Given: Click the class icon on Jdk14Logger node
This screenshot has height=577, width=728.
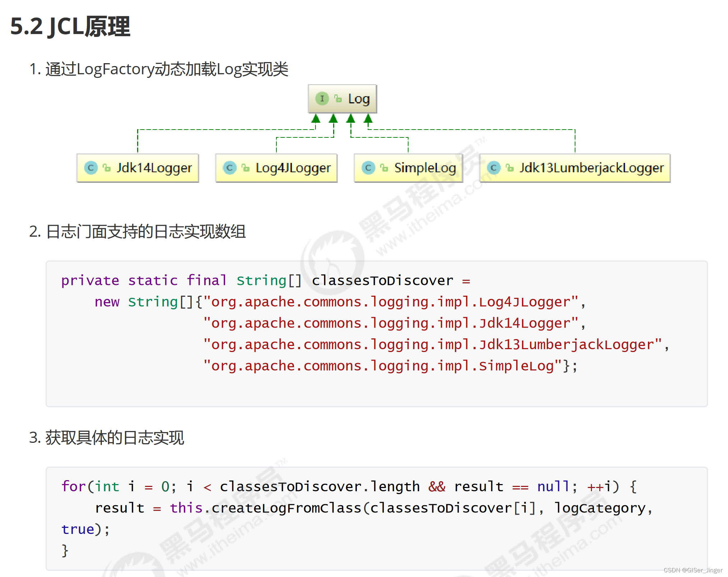Looking at the screenshot, I should 91,168.
